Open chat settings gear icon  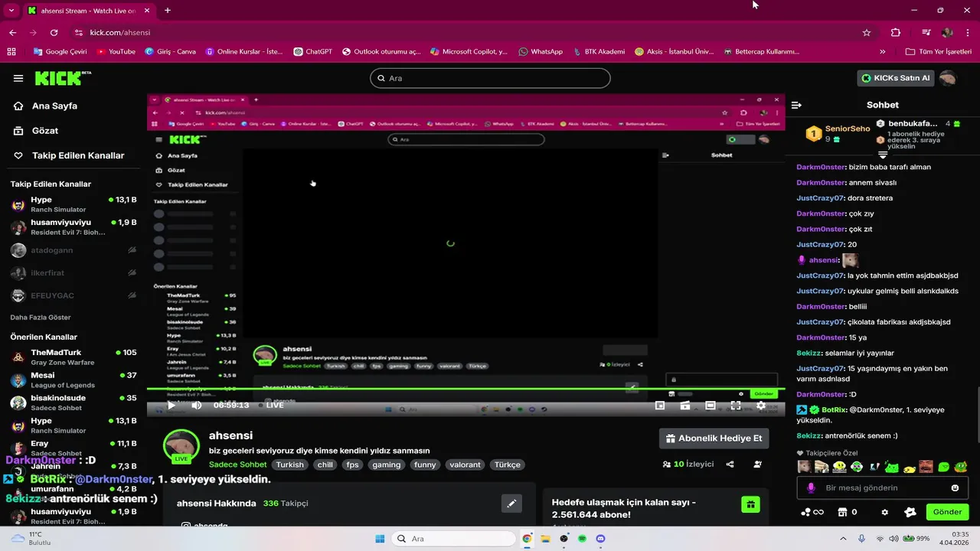(x=885, y=512)
